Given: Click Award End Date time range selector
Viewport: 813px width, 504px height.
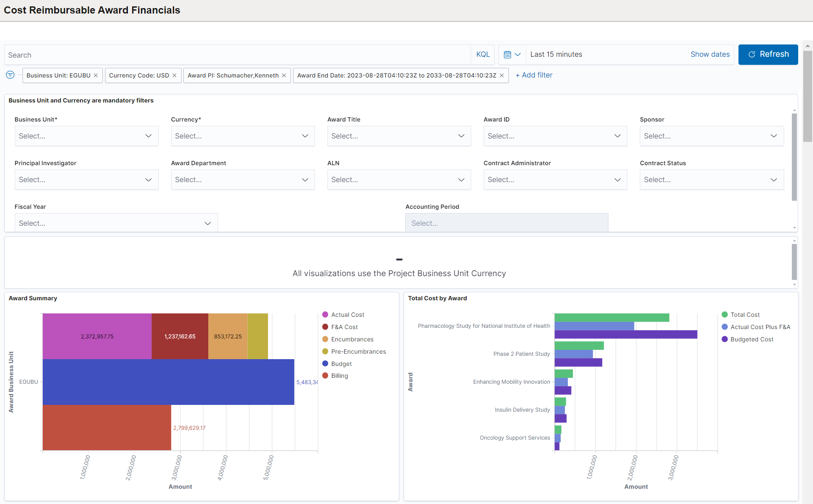Looking at the screenshot, I should [397, 75].
